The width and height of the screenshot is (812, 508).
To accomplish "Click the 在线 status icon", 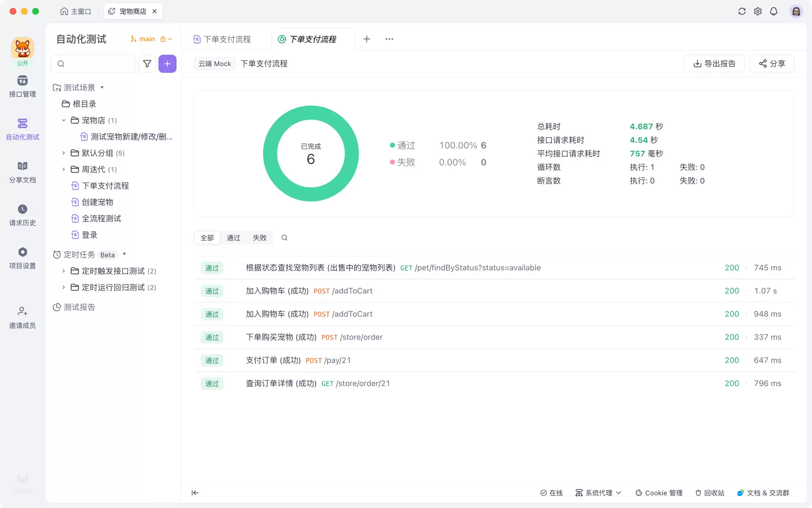I will [543, 493].
